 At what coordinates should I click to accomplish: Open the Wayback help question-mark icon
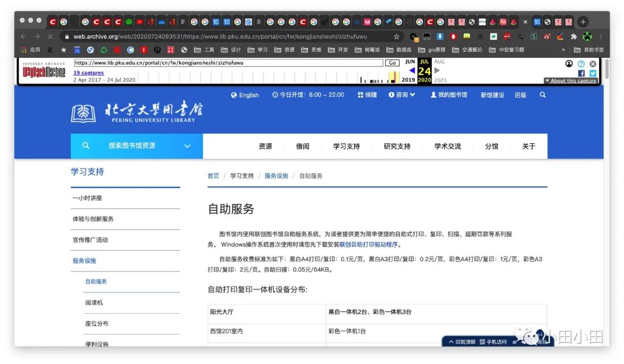point(581,64)
